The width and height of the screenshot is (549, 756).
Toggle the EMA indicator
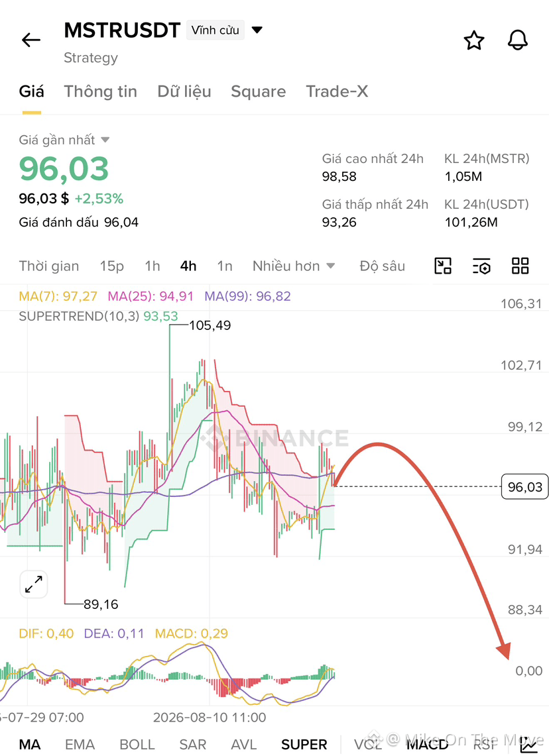coord(80,744)
